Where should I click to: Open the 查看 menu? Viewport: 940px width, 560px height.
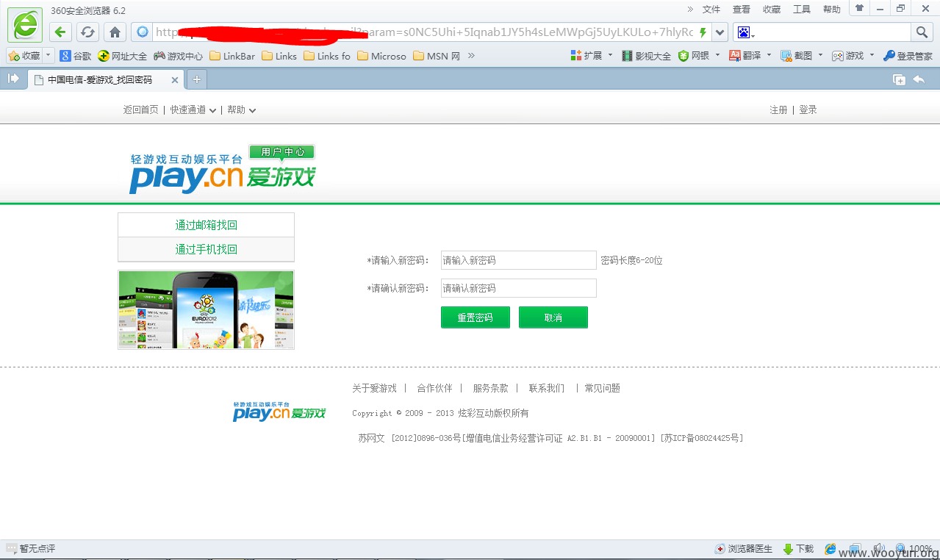[x=742, y=10]
